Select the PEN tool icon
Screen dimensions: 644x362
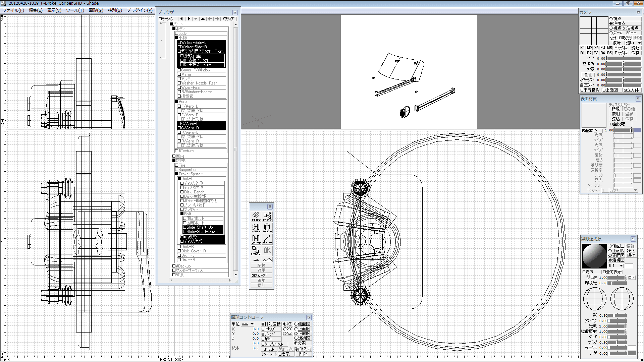pos(256,216)
